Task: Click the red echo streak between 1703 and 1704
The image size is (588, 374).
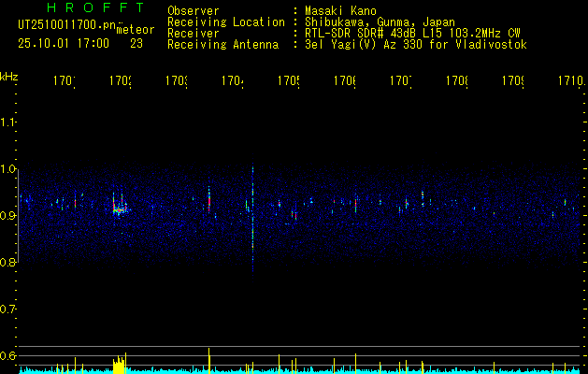Action: point(209,199)
